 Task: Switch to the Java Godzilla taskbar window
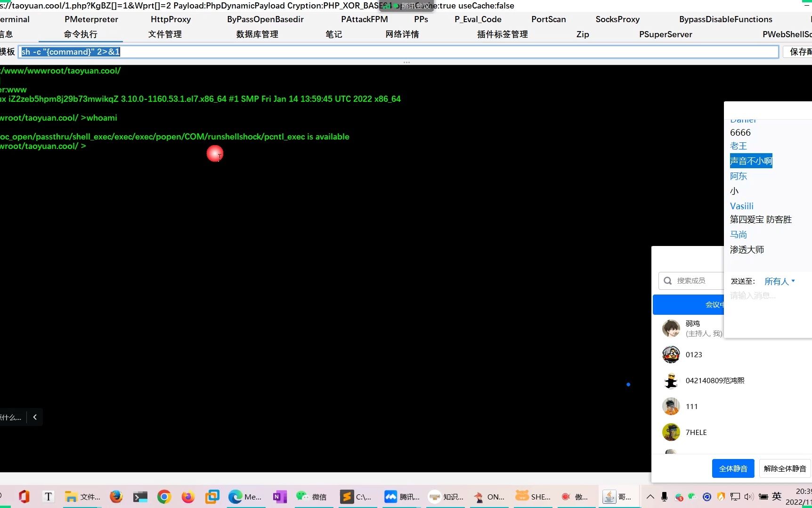tap(617, 496)
